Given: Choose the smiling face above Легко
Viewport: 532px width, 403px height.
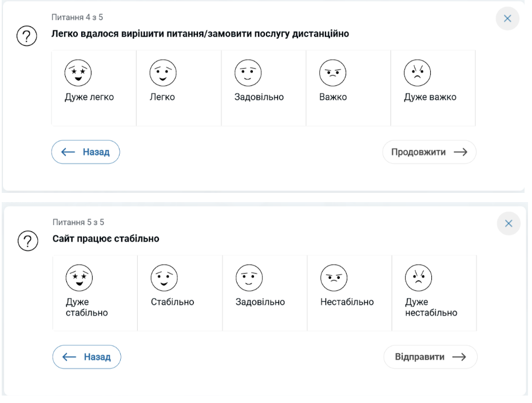Looking at the screenshot, I should [163, 73].
